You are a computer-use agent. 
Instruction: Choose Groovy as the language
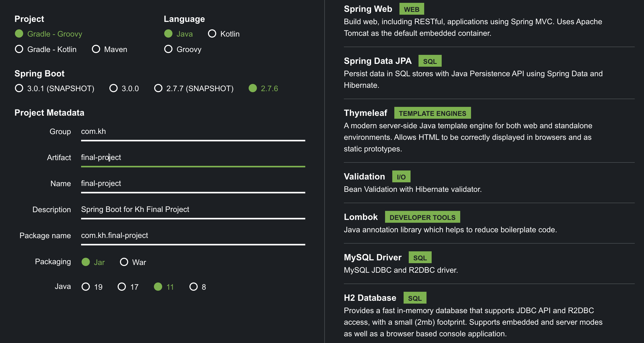coord(169,49)
